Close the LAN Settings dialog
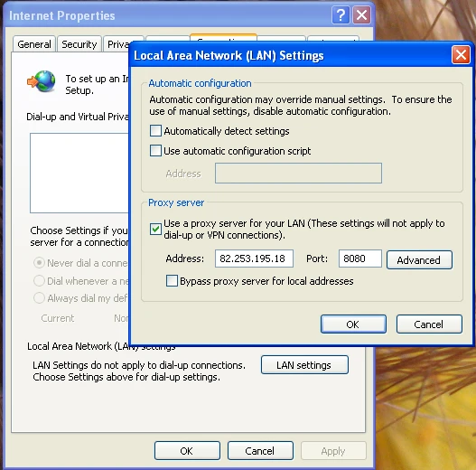This screenshot has height=470, width=476. click(x=461, y=55)
